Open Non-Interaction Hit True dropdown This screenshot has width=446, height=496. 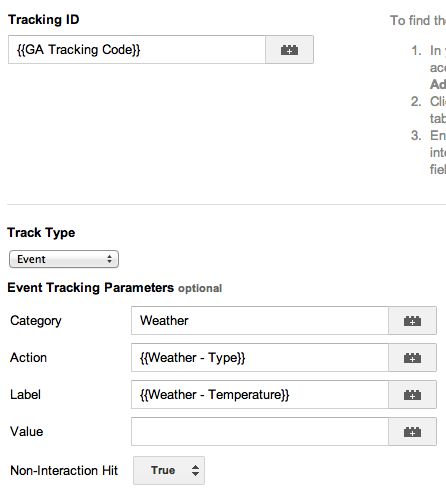coord(169,470)
